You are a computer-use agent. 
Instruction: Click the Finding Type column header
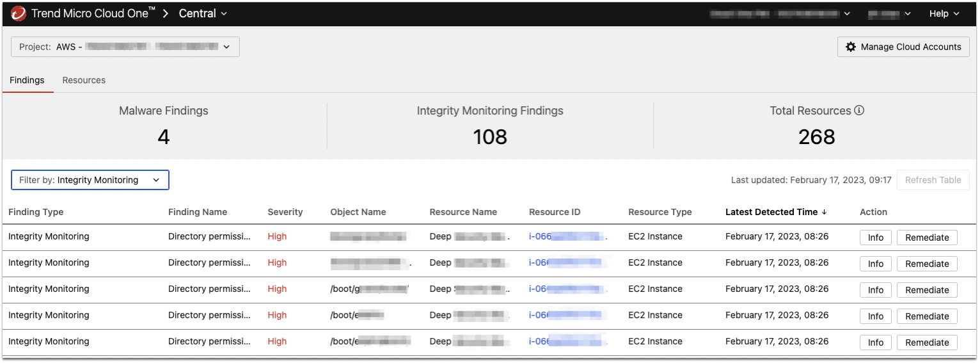(36, 212)
